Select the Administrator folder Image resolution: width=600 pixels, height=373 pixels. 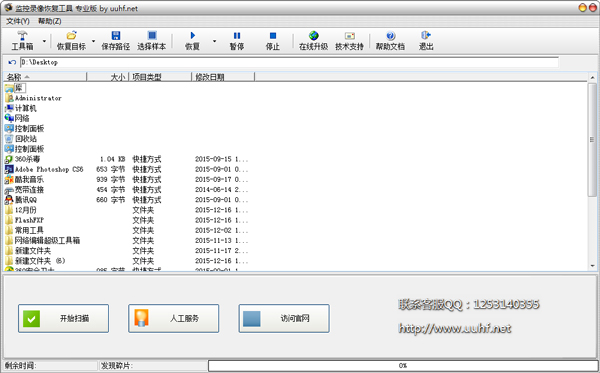[33, 98]
